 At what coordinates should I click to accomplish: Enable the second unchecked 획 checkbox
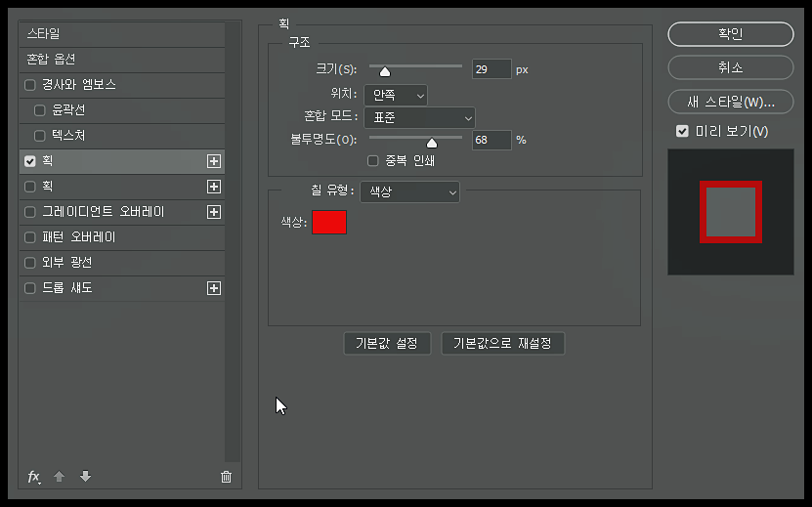(x=30, y=187)
